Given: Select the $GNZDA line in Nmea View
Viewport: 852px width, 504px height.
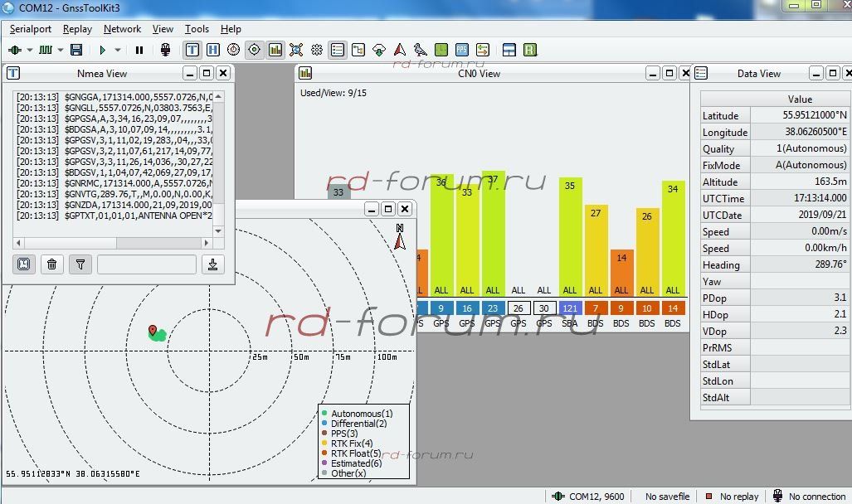Looking at the screenshot, I should point(114,205).
